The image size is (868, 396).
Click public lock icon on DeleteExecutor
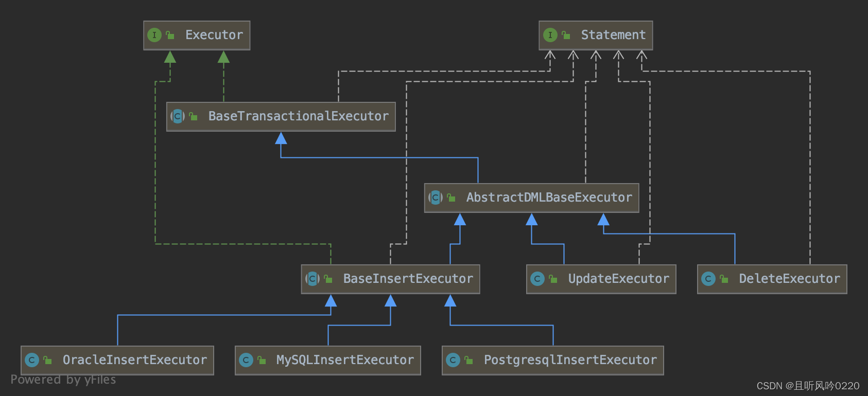[724, 279]
